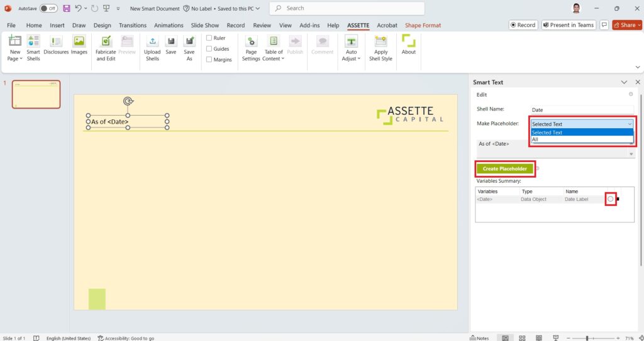644x341 pixels.
Task: Select slide 1 thumbnail
Action: point(36,94)
